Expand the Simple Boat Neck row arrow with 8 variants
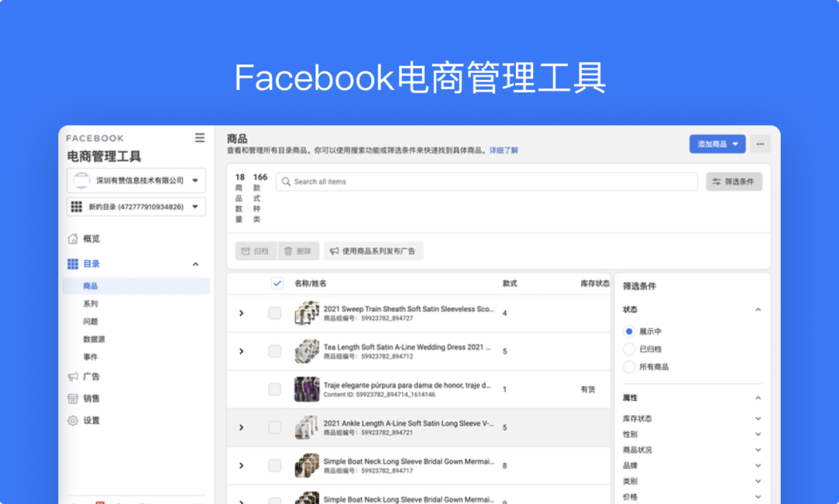Screen dimensions: 839x504 [242, 465]
